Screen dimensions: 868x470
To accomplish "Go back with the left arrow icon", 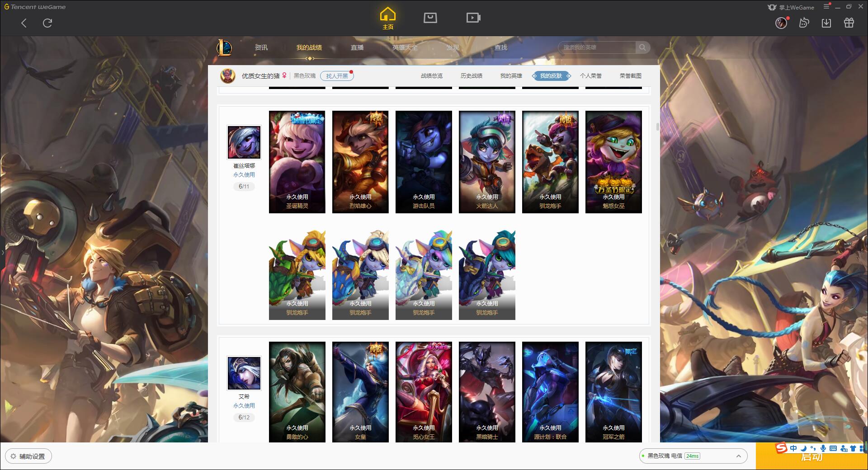I will coord(24,23).
